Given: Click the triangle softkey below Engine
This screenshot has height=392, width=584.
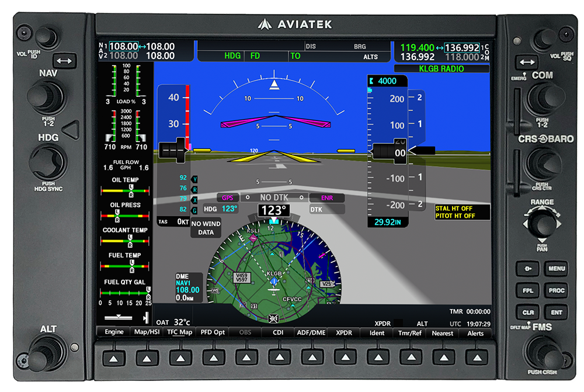Looking at the screenshot, I should [114, 359].
